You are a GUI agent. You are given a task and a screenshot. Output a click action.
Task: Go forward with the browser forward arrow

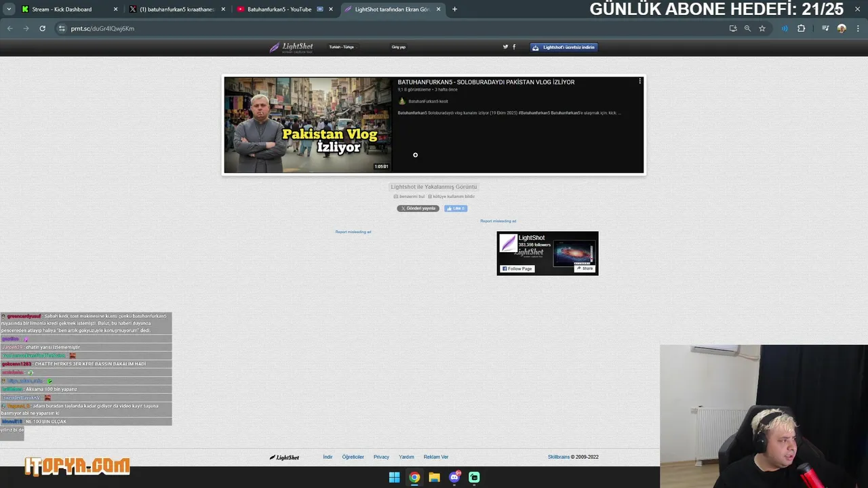coord(26,28)
